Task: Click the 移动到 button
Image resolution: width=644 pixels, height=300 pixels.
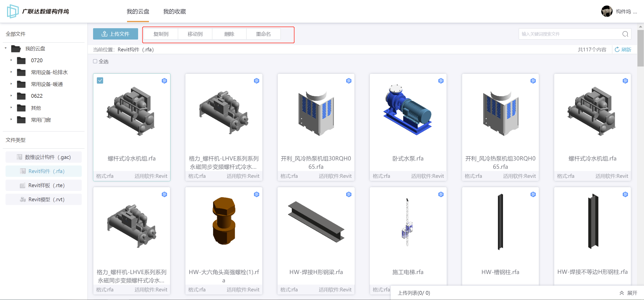Action: (195, 34)
